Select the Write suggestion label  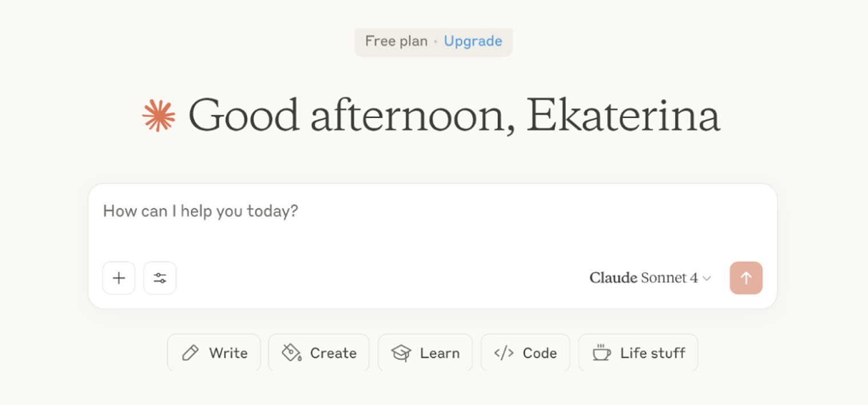tap(228, 353)
